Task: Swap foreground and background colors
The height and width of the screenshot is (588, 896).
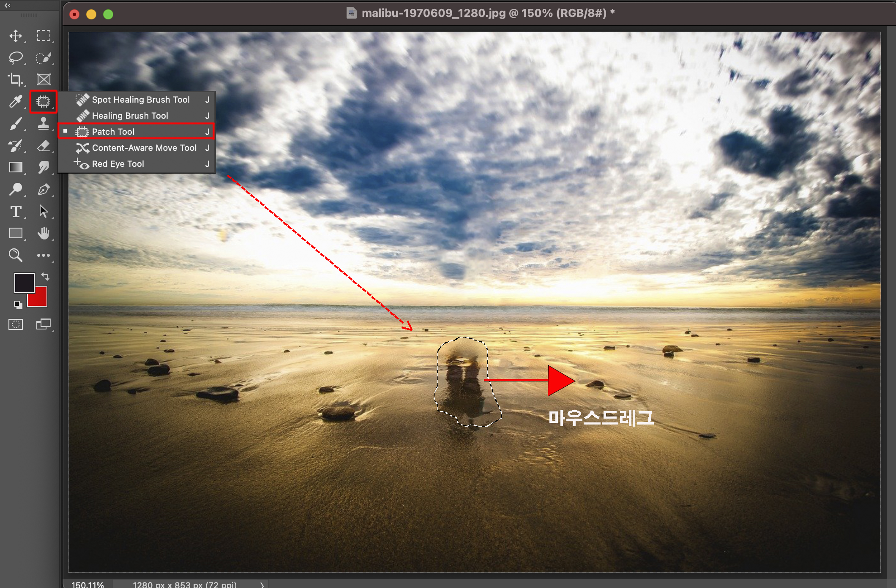Action: click(x=45, y=277)
